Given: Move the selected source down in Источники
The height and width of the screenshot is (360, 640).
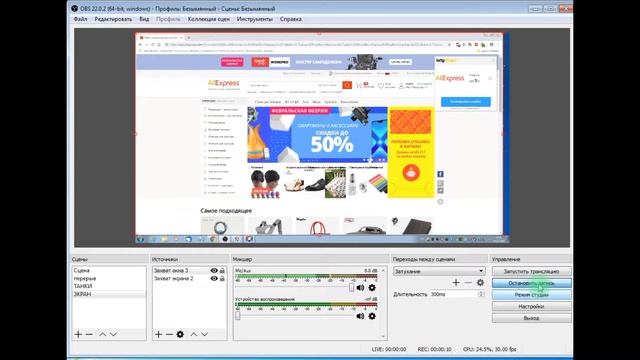Looking at the screenshot, I should point(204,334).
